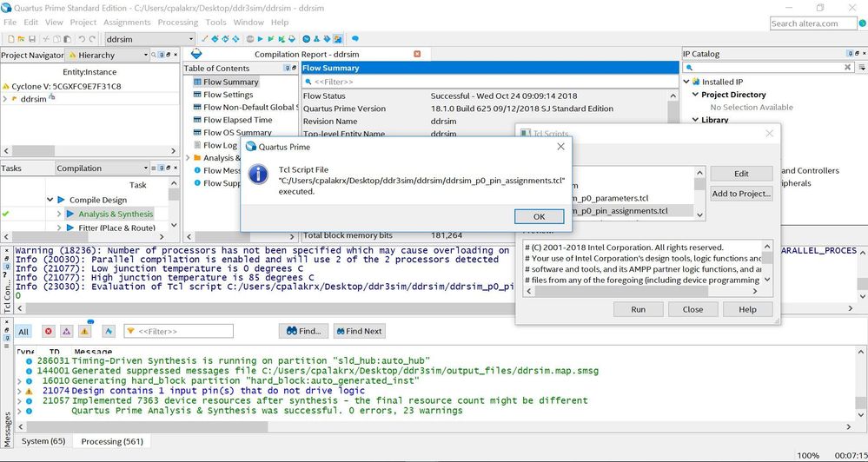Screen dimensions: 868x462
Task: Click play icon next to Fitter task
Action: (x=70, y=228)
